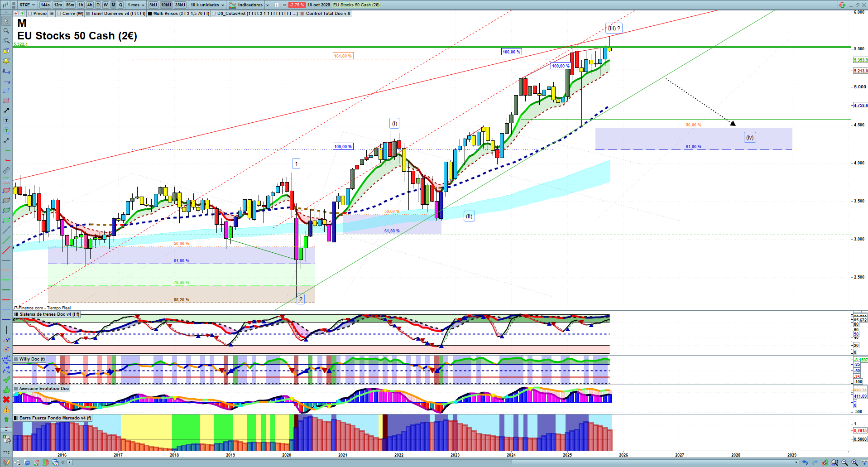Select the square text box tool
This screenshot has height=467, width=868.
[6, 120]
